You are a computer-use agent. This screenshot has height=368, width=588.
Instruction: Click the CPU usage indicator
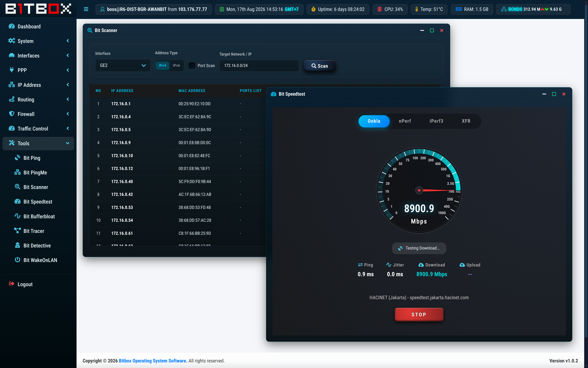click(390, 9)
